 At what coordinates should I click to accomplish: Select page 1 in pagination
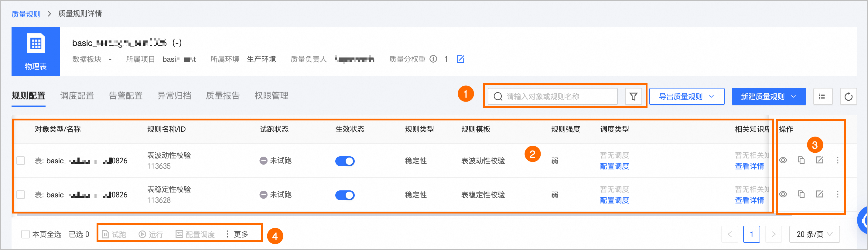point(752,234)
